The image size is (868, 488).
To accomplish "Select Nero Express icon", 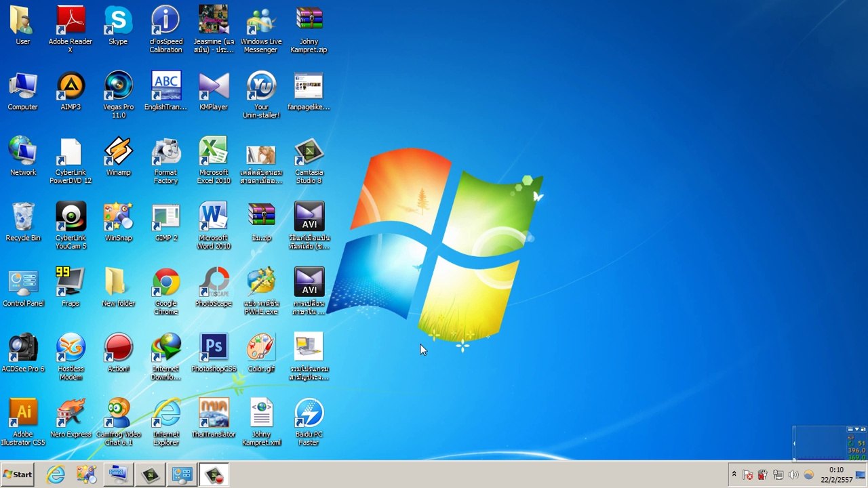I will point(71,418).
